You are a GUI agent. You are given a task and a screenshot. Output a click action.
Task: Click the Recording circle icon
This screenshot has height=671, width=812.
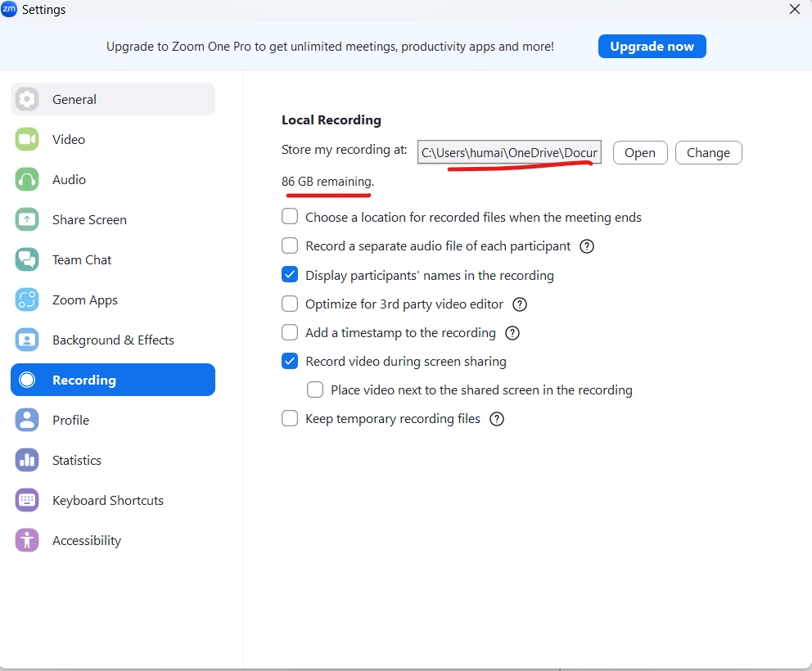pos(27,380)
